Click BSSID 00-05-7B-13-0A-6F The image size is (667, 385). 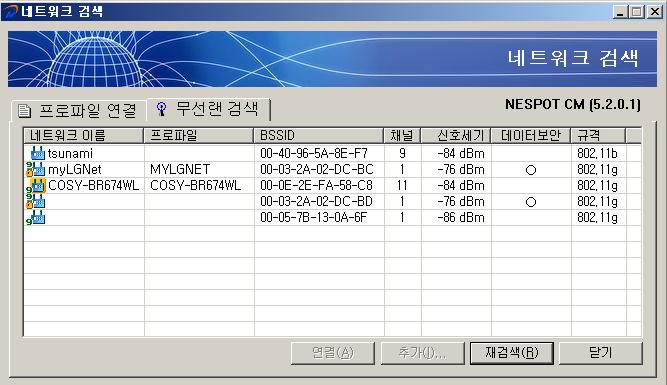pyautogui.click(x=314, y=217)
